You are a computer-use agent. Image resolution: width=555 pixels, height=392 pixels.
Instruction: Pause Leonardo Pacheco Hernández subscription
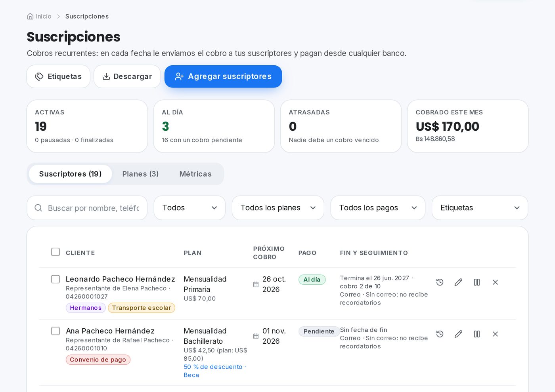[477, 282]
